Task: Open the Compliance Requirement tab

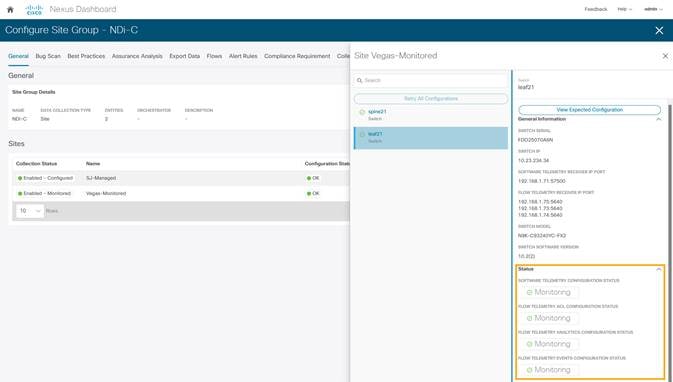Action: pyautogui.click(x=297, y=56)
